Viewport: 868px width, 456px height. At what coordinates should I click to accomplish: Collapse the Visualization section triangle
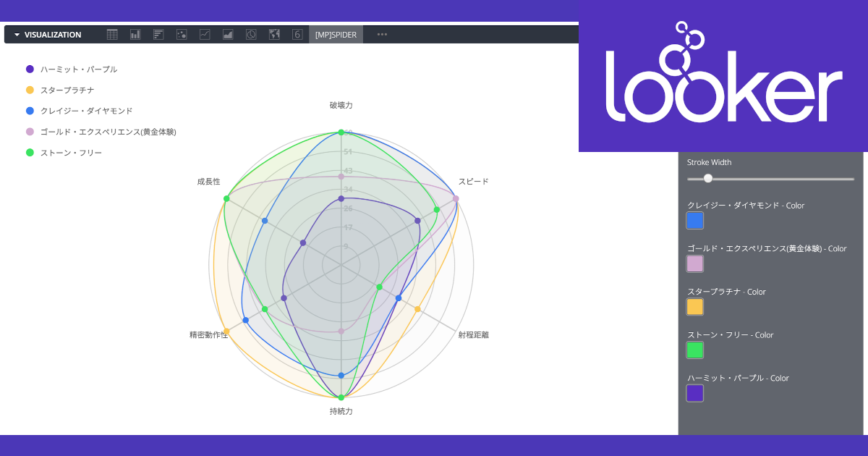[x=17, y=35]
